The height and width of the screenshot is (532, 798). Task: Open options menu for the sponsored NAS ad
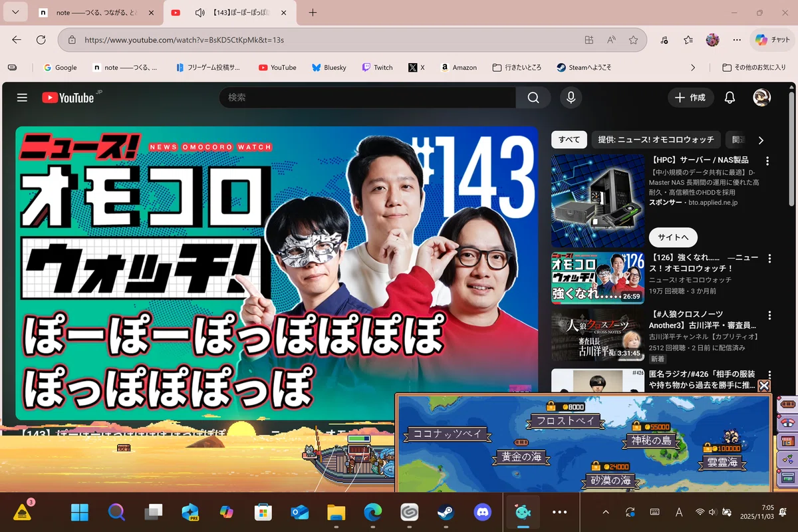767,161
